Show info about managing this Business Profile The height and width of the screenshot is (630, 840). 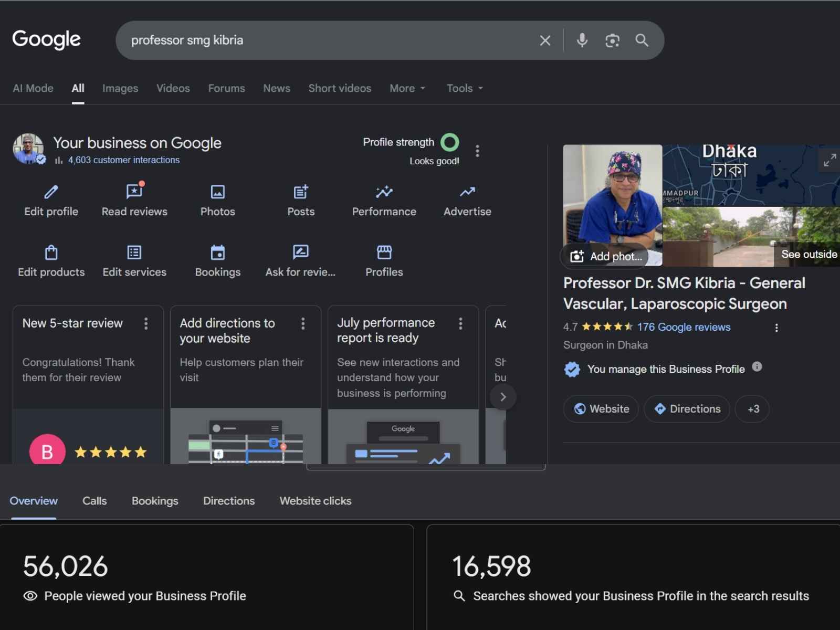click(x=757, y=367)
